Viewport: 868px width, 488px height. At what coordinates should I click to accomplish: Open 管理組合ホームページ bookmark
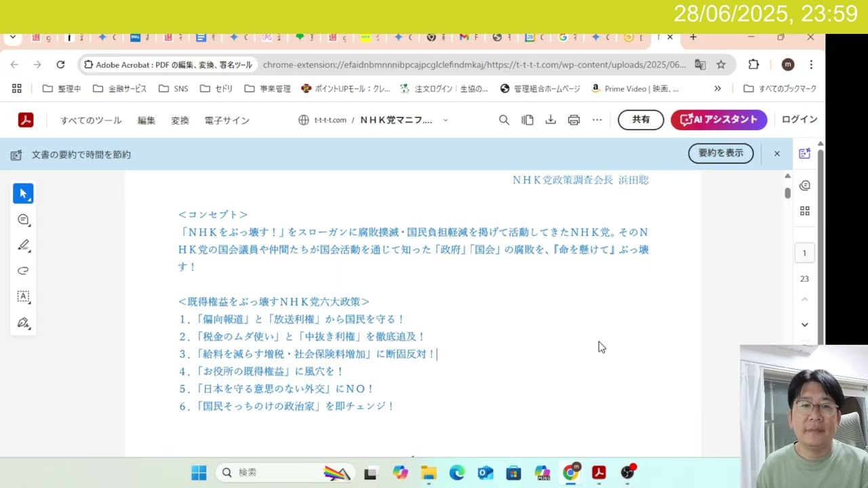tap(540, 89)
